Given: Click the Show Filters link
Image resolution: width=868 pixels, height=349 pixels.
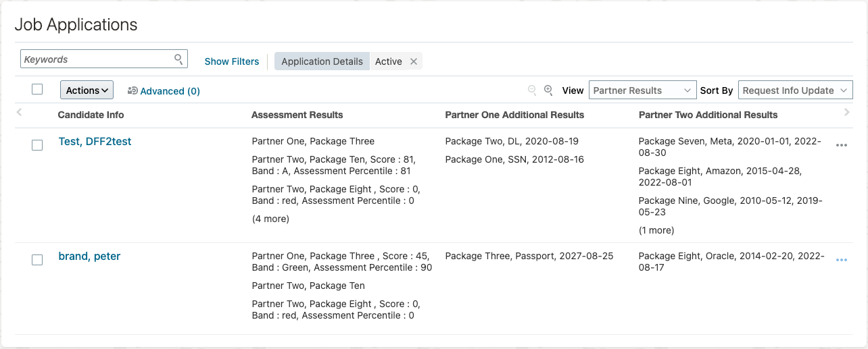Looking at the screenshot, I should [x=232, y=61].
